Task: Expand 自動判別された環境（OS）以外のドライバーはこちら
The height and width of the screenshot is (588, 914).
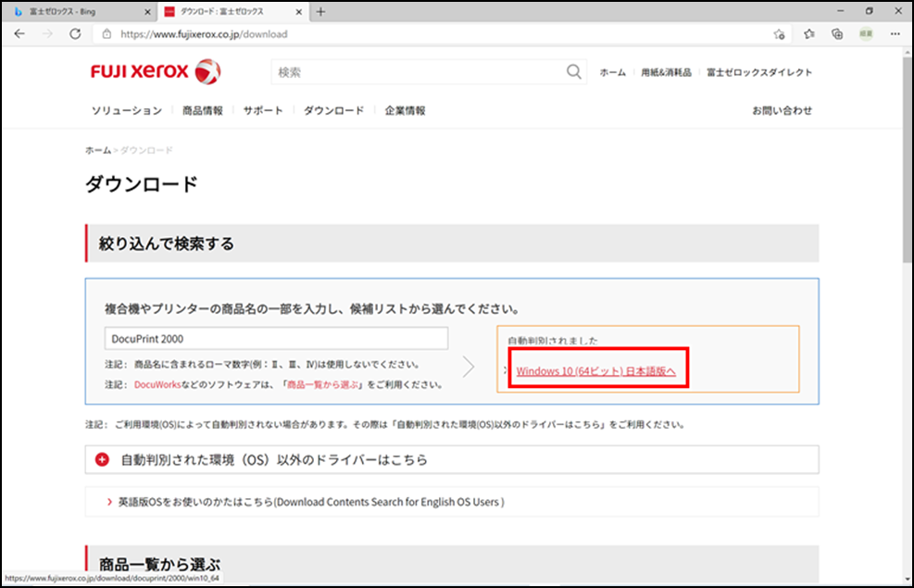Action: pos(452,460)
